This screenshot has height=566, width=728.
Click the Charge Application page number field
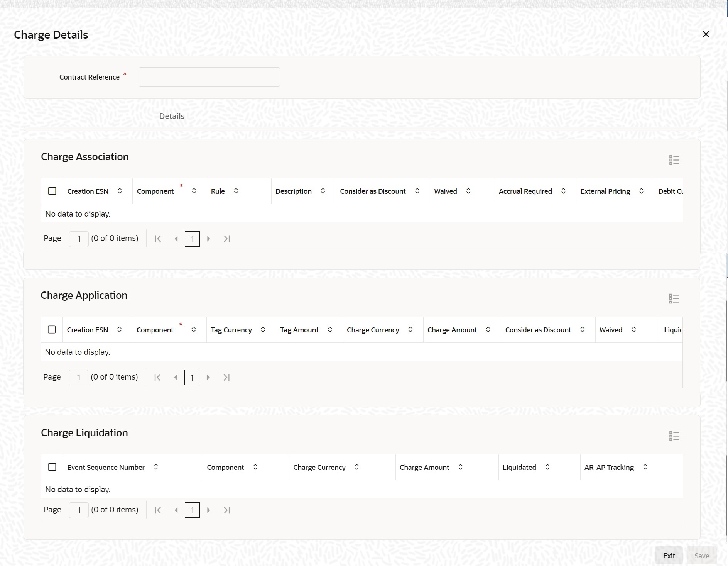pyautogui.click(x=79, y=377)
